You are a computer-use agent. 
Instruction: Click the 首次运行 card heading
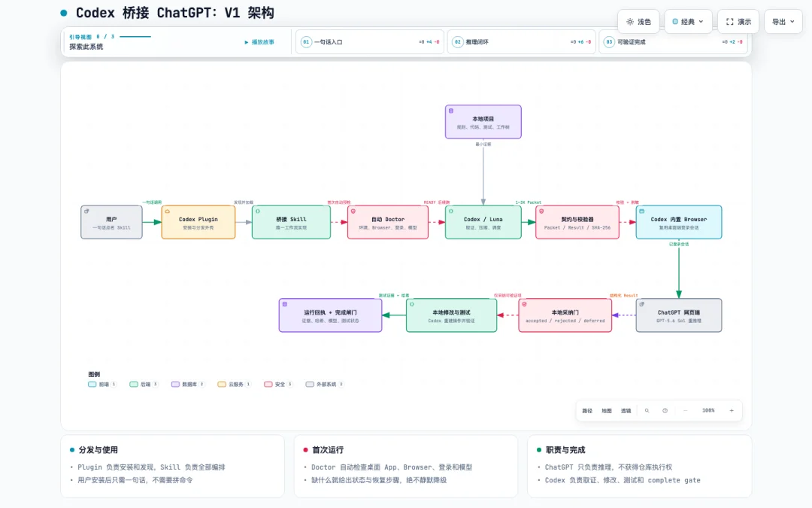coord(327,450)
